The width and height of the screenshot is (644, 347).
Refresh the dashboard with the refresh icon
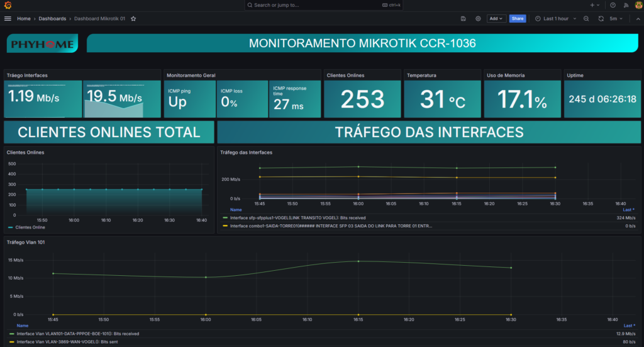601,19
